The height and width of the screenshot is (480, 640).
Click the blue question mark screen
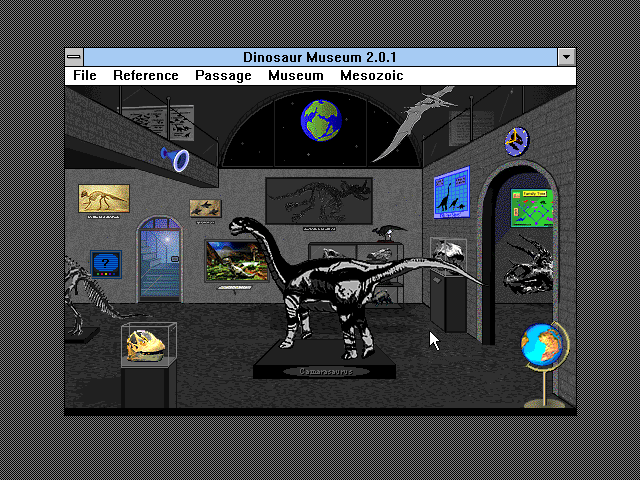point(106,264)
